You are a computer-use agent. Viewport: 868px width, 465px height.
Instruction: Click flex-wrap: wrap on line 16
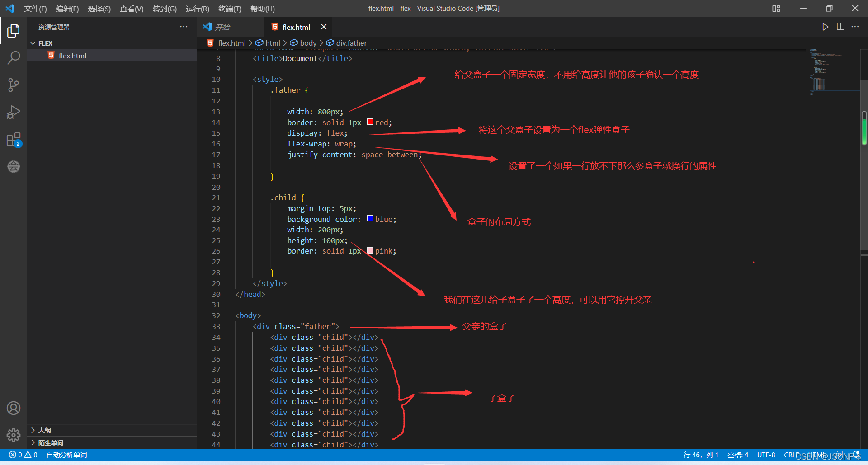pyautogui.click(x=321, y=144)
